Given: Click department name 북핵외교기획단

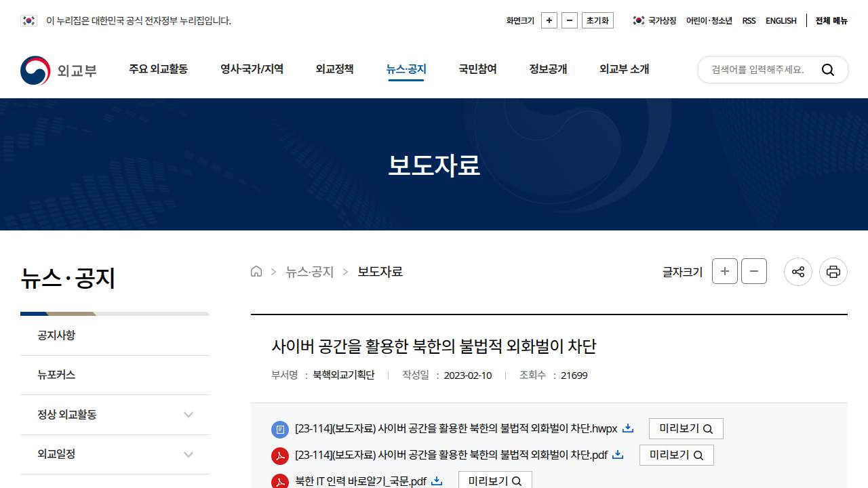Looking at the screenshot, I should tap(343, 375).
